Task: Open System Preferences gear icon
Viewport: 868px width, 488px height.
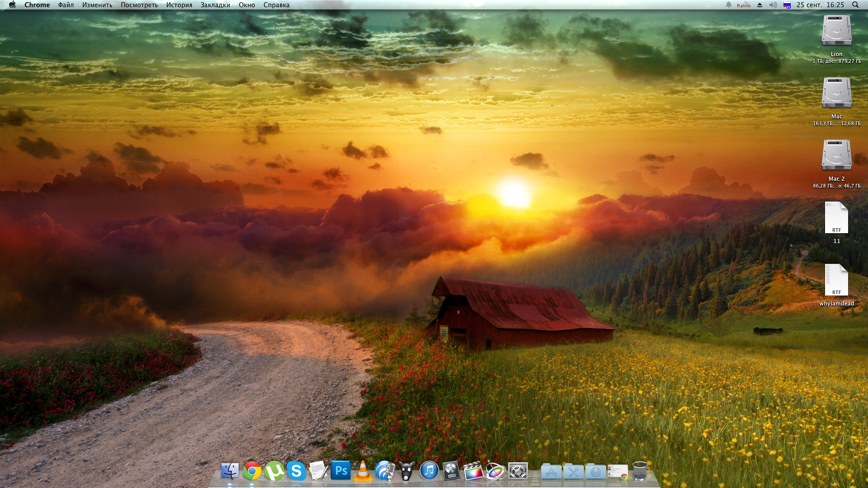Action: click(518, 471)
